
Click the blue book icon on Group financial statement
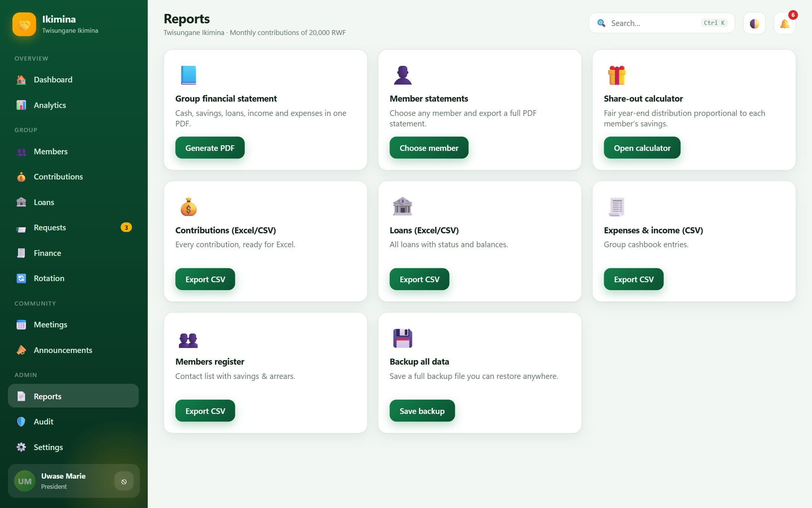[188, 75]
